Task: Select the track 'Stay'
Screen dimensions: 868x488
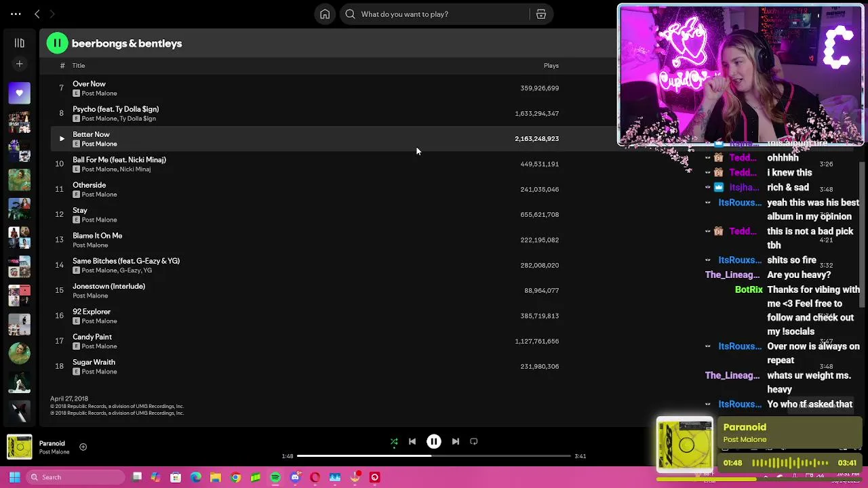Action: (x=80, y=210)
